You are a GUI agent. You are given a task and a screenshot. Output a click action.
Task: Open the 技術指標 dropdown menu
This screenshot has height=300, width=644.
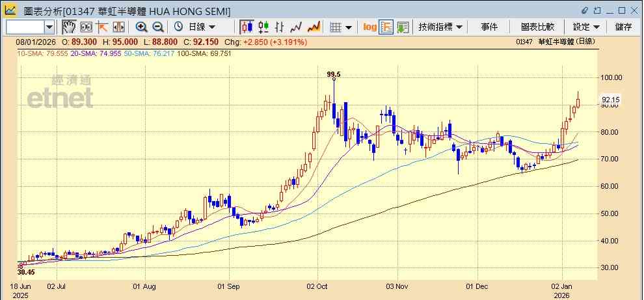pyautogui.click(x=440, y=27)
